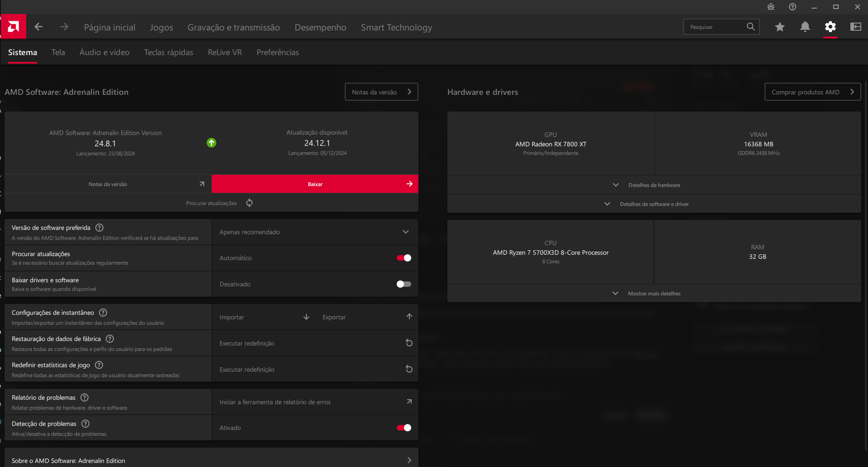
Task: Show help for Restauração de dados de fábrica
Action: pyautogui.click(x=110, y=339)
